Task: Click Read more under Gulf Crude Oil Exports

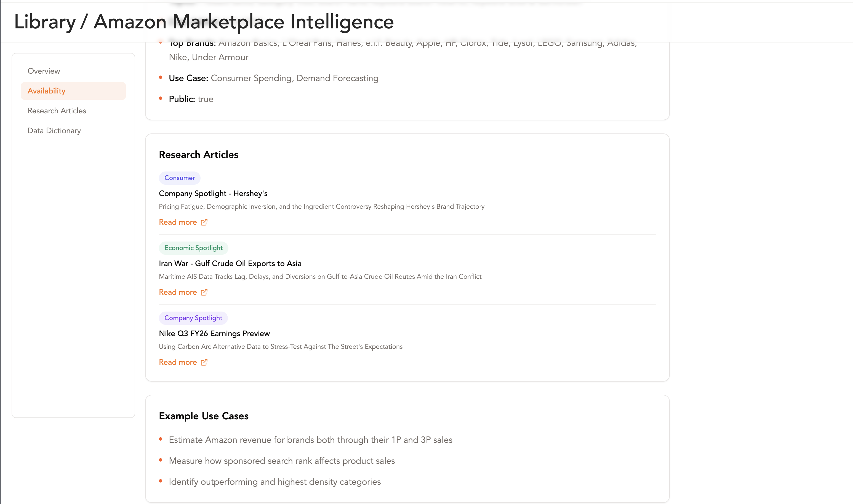Action: tap(178, 292)
